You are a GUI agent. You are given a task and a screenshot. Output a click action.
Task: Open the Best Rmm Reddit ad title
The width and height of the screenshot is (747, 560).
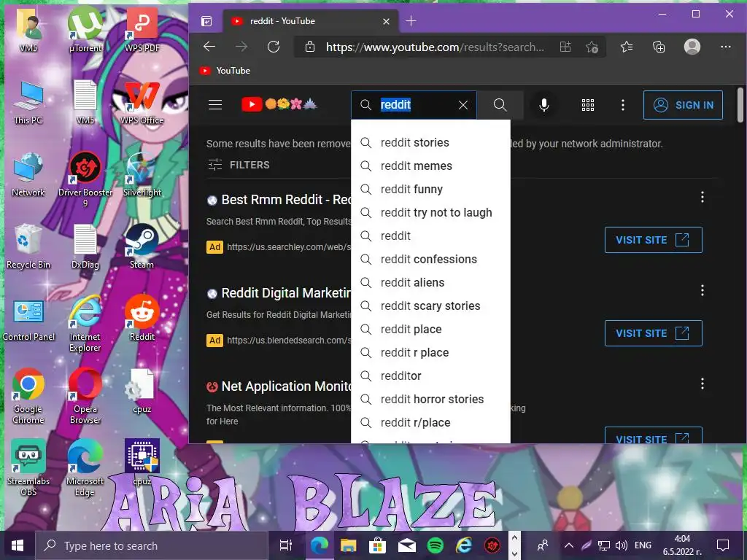286,200
